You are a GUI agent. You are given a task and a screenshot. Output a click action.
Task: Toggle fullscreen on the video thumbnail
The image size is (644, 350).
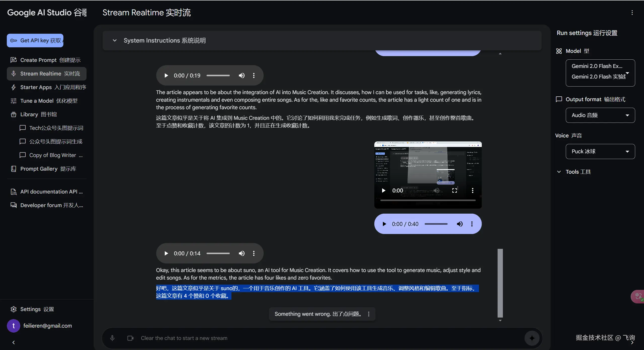(x=455, y=190)
